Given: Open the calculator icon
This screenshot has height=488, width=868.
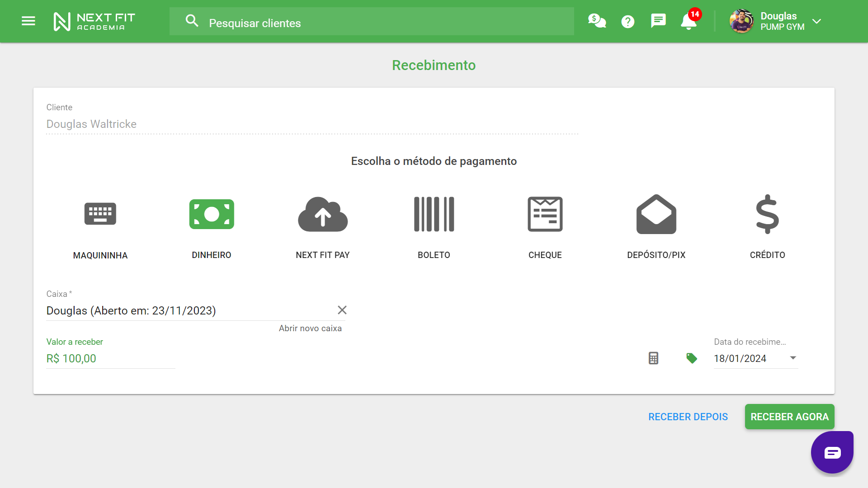Looking at the screenshot, I should coord(653,358).
